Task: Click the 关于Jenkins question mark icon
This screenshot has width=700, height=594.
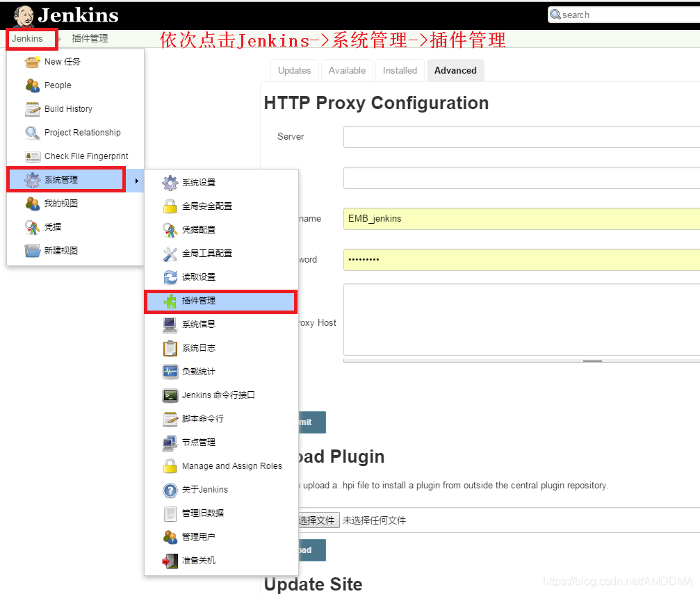Action: coord(170,490)
